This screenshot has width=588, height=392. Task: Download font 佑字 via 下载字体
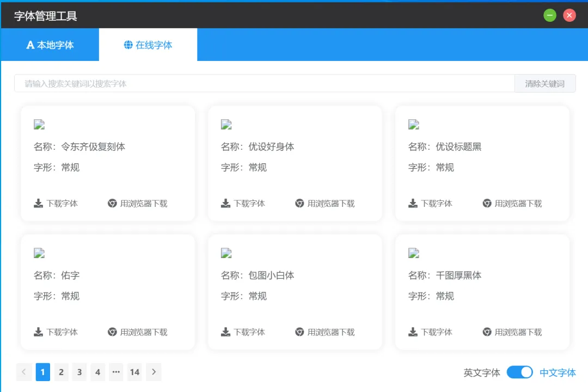(56, 332)
